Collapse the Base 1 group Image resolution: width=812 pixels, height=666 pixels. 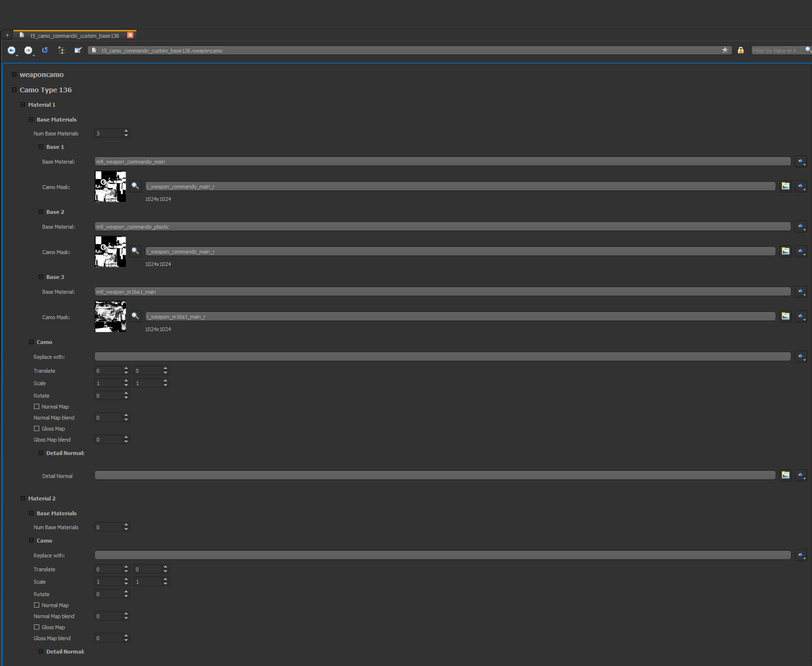point(41,147)
